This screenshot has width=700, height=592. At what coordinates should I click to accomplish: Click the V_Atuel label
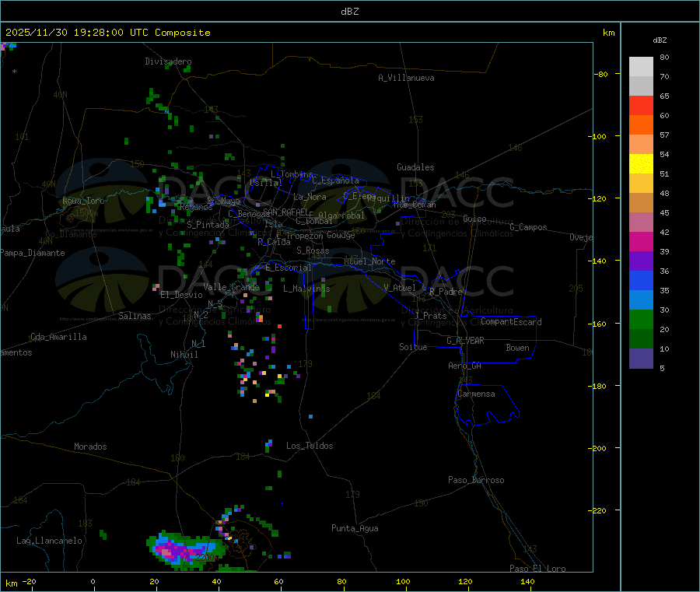tap(400, 288)
